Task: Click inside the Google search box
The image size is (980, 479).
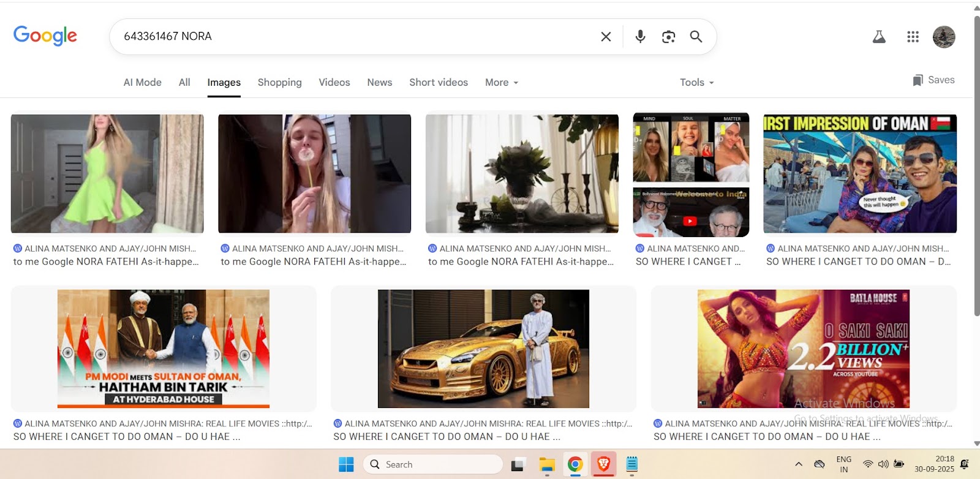Action: coord(355,37)
